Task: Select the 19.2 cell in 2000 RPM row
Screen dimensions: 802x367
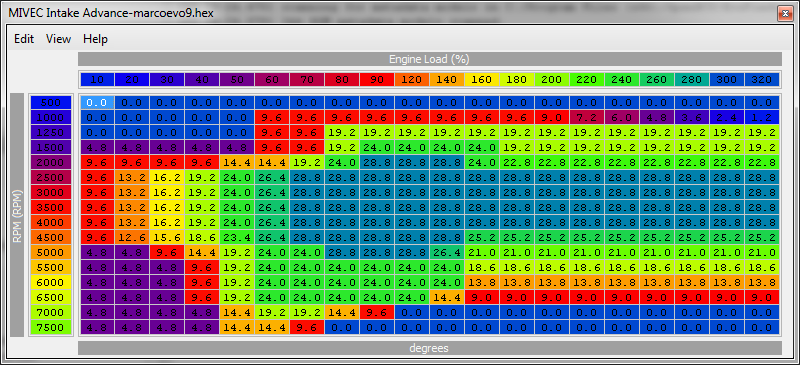Action: coord(307,163)
